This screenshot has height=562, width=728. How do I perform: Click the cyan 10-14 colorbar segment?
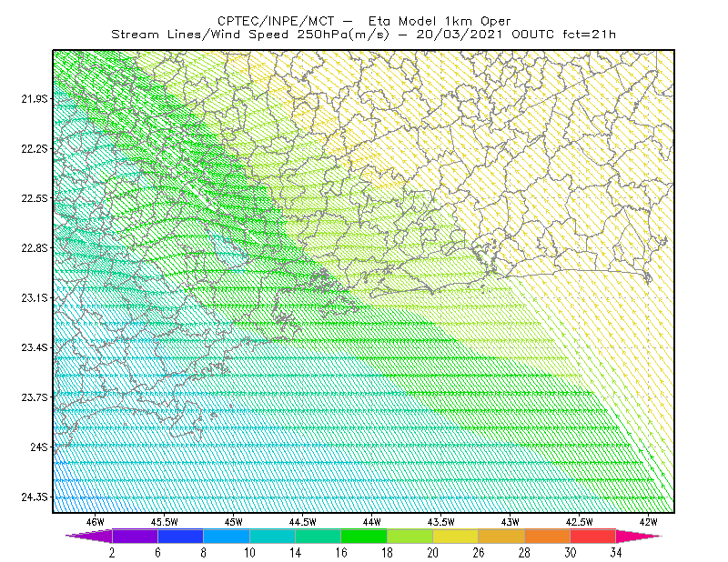coord(272,536)
